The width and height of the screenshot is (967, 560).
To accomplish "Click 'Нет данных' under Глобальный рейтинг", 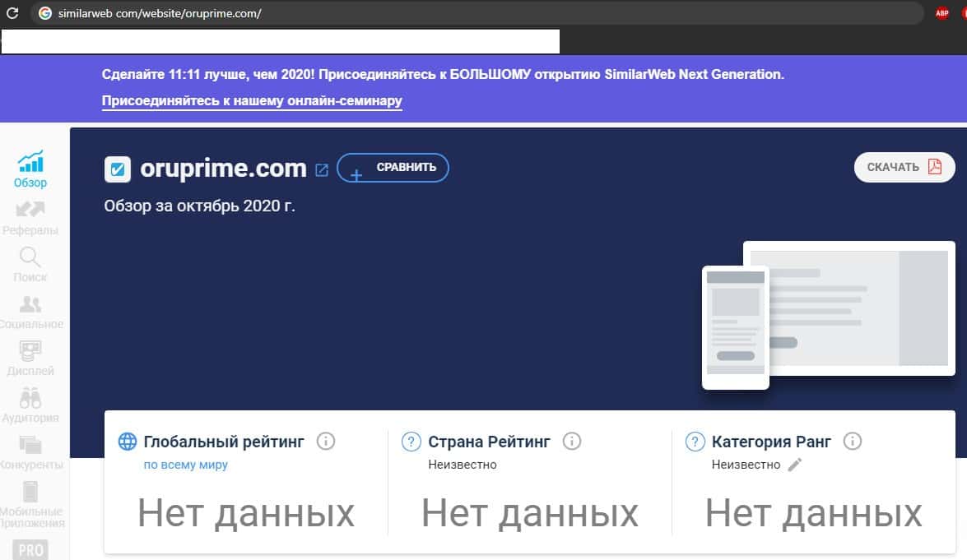I will pyautogui.click(x=246, y=513).
